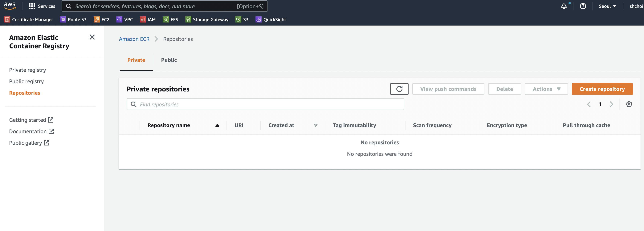The image size is (644, 231).
Task: Sort by Created at column arrow
Action: [316, 125]
